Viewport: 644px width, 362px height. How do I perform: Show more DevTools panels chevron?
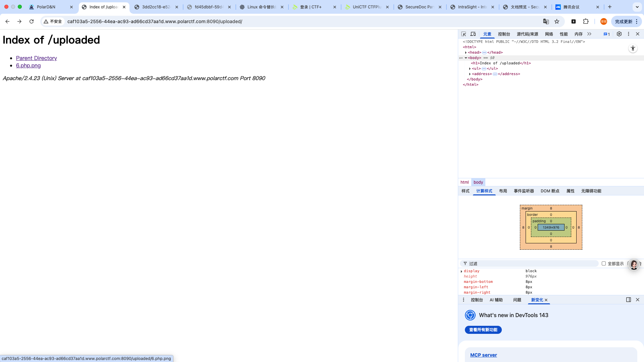coord(589,34)
